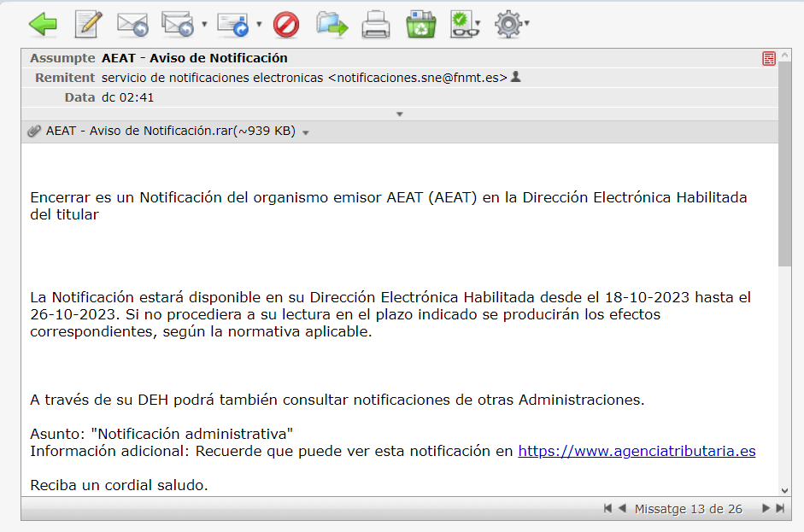Open attachment options dropdown arrow

[x=306, y=132]
